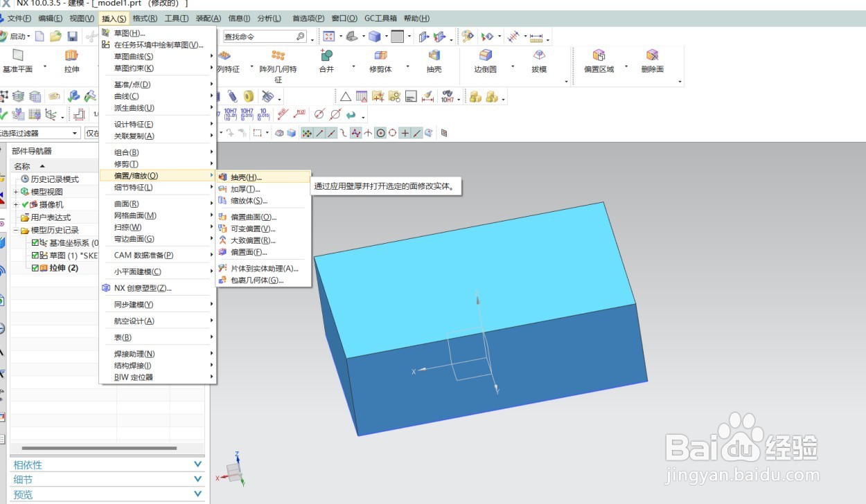Expand the 模型视图 tree node
This screenshot has height=504, width=866.
(17, 192)
